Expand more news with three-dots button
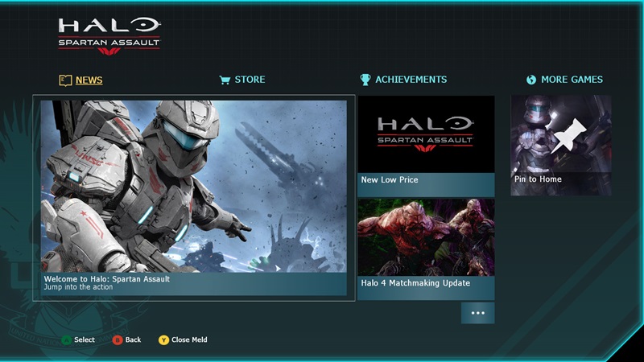644x362 pixels. 477,313
